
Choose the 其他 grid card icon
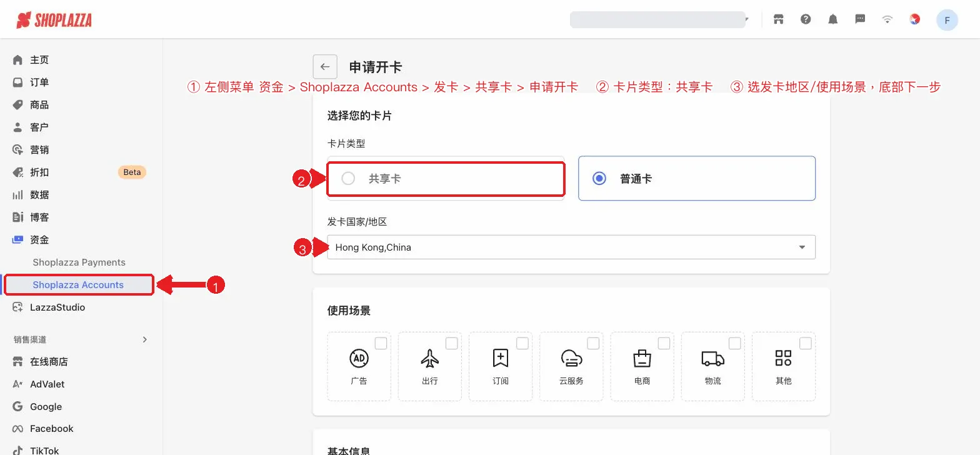(x=783, y=358)
